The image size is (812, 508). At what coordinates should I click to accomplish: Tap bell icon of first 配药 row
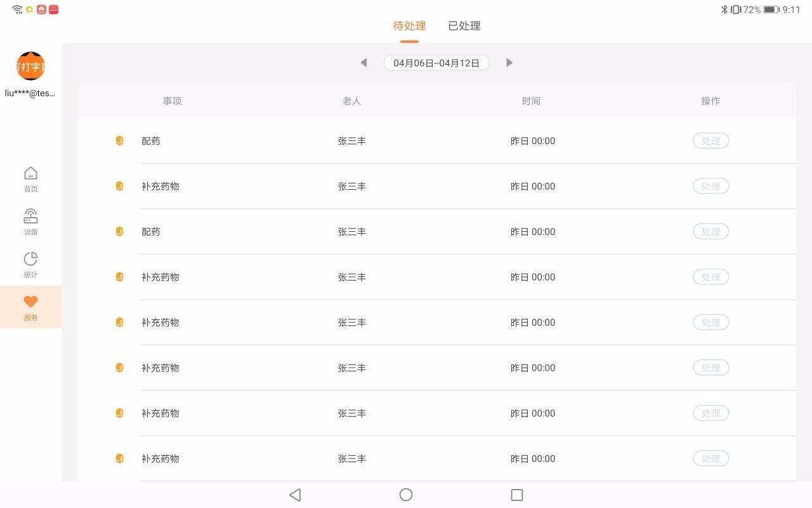pos(119,141)
